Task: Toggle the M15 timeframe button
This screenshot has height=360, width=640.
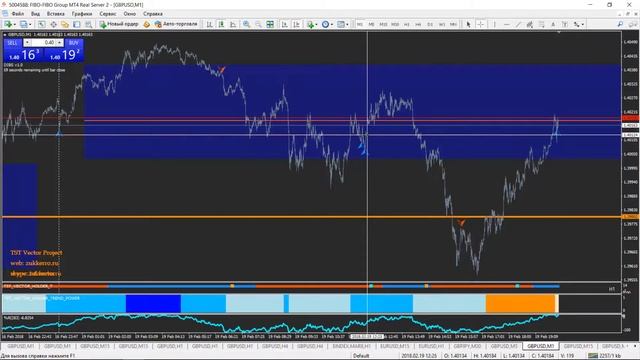Action: [x=383, y=24]
